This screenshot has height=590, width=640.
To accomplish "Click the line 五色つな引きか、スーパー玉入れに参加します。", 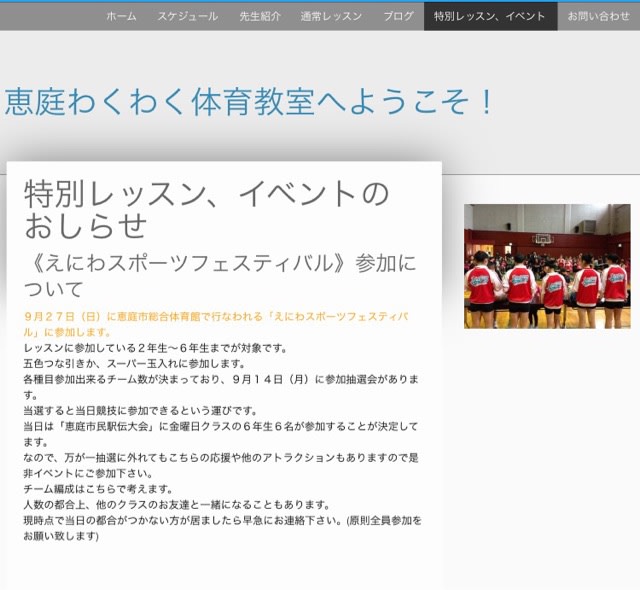I will tap(135, 363).
